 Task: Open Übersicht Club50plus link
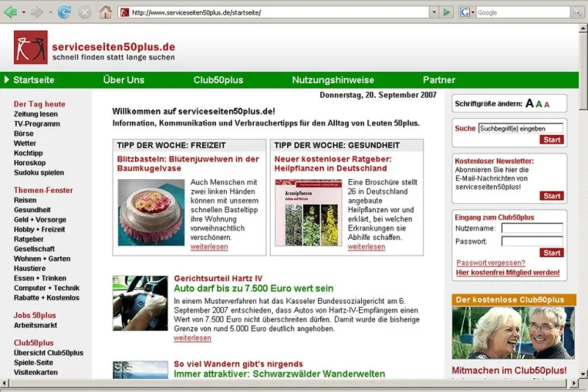pyautogui.click(x=49, y=353)
